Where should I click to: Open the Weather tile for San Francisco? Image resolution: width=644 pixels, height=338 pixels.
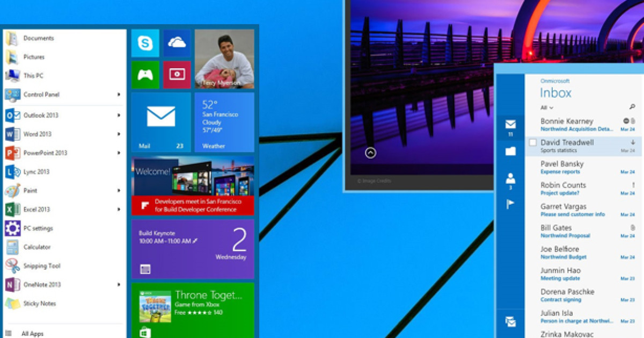point(224,122)
